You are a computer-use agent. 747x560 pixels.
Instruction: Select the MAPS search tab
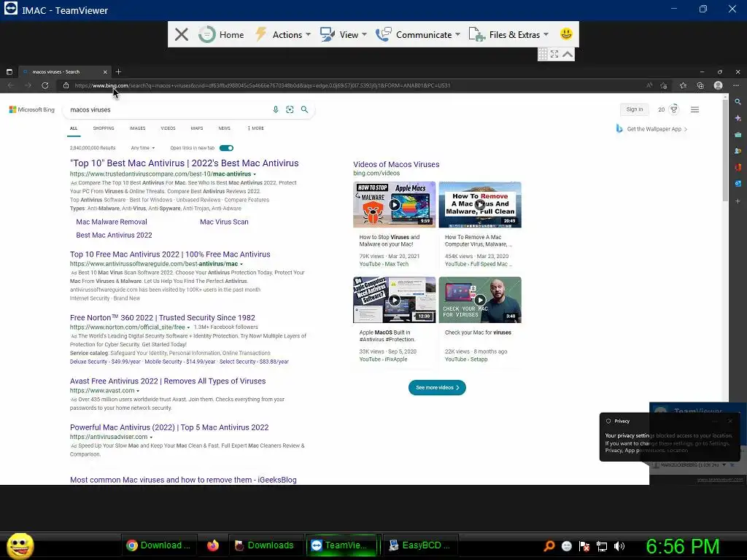[197, 128]
